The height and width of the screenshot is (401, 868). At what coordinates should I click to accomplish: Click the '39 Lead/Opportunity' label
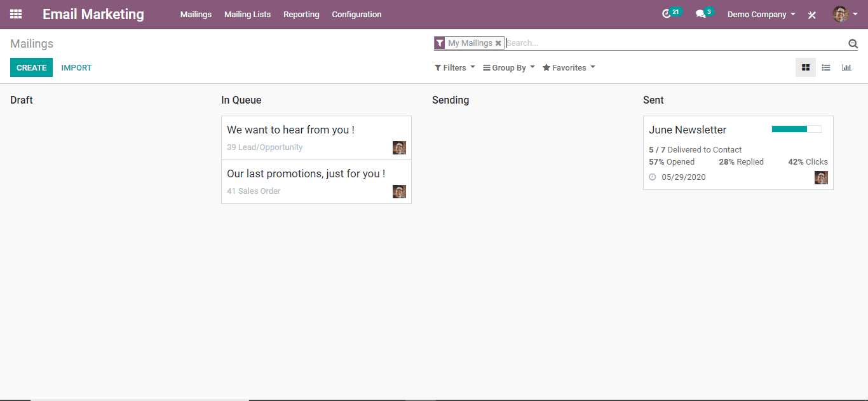264,147
